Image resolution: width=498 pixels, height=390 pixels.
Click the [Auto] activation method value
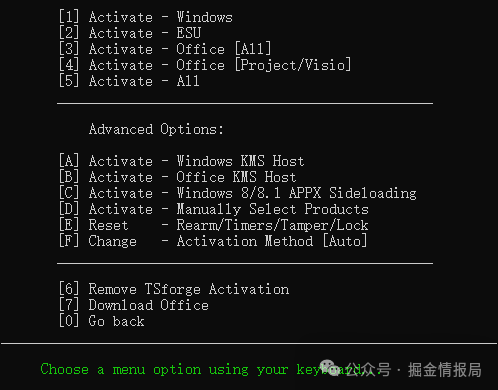[345, 241]
